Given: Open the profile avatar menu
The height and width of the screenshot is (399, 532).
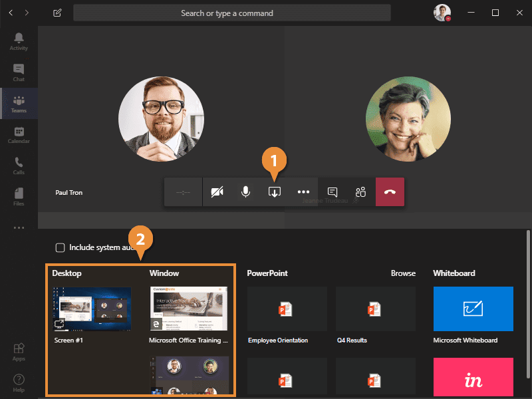Looking at the screenshot, I should [442, 13].
